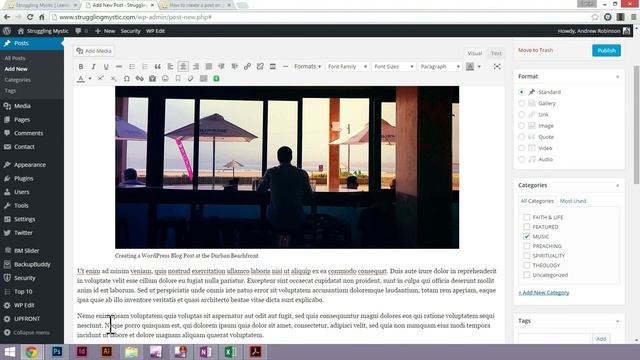Select the Video post format
The image size is (640, 360).
coord(521,148)
